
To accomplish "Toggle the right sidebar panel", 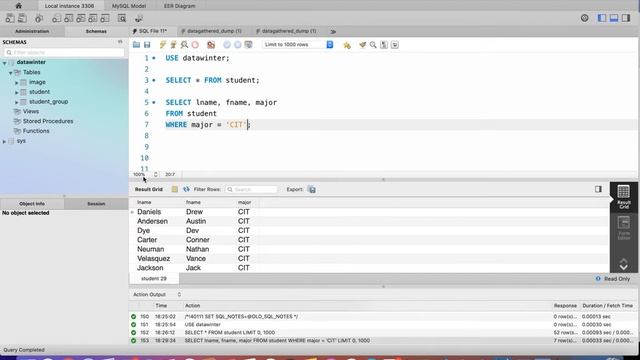I will tap(626, 18).
